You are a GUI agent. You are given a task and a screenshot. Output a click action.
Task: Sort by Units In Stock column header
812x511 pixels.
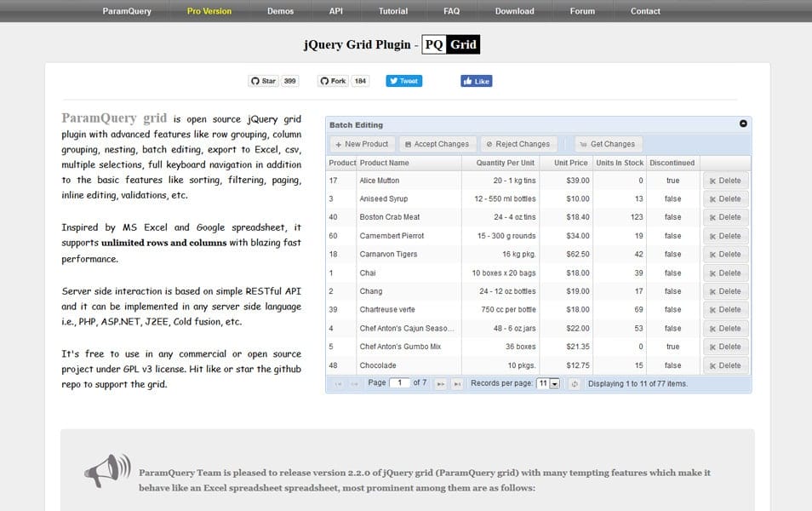(x=620, y=163)
